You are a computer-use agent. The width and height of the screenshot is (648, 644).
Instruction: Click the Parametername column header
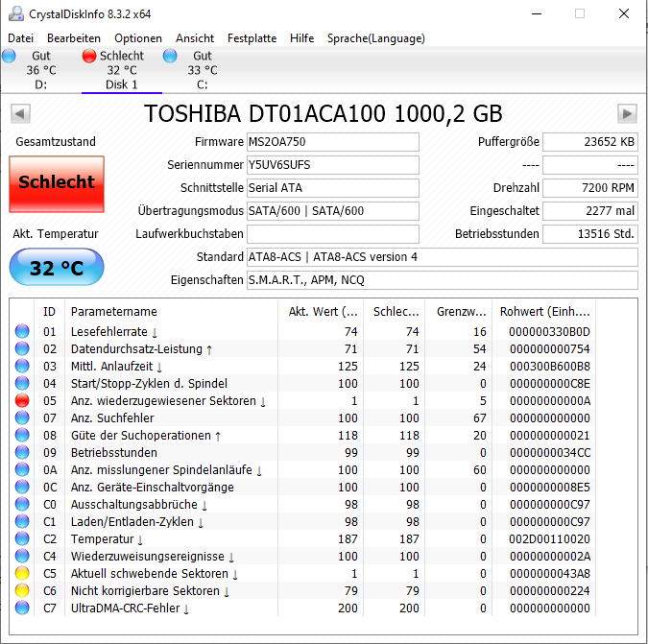point(171,312)
